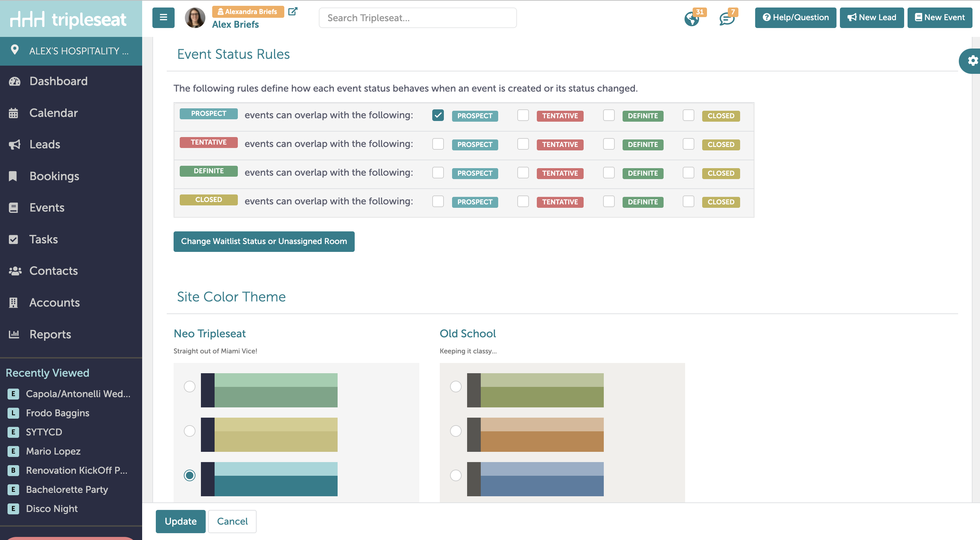Create a New Lead

872,17
